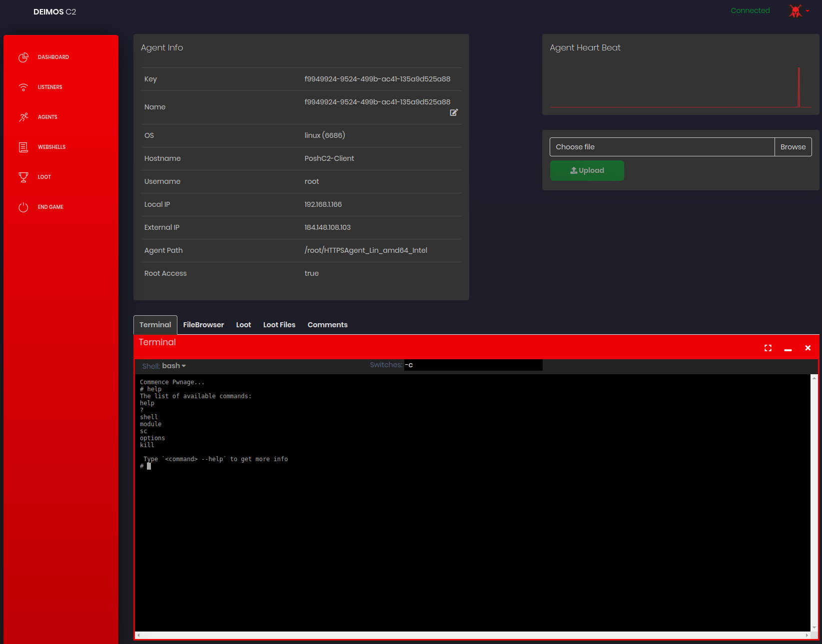Click the Loot trophy icon in sidebar

[23, 177]
